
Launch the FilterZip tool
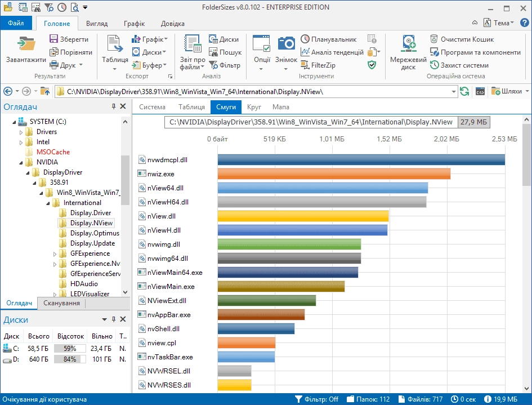tap(318, 65)
